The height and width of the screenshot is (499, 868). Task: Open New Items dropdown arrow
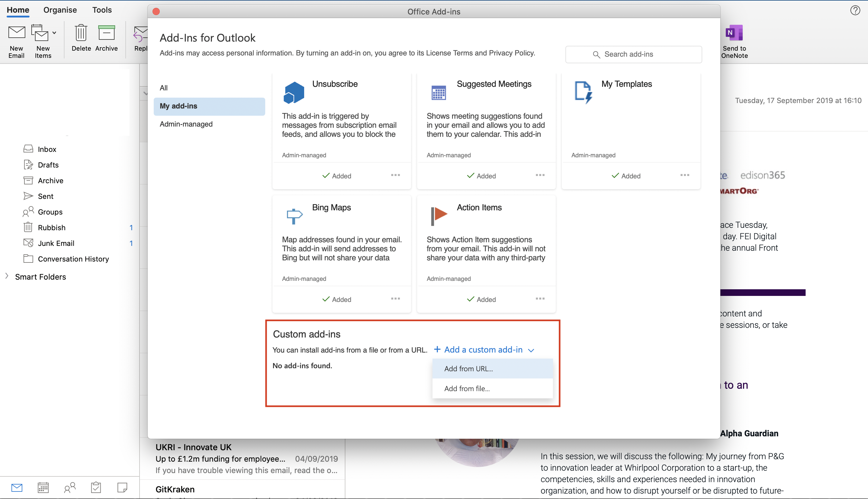coord(54,33)
